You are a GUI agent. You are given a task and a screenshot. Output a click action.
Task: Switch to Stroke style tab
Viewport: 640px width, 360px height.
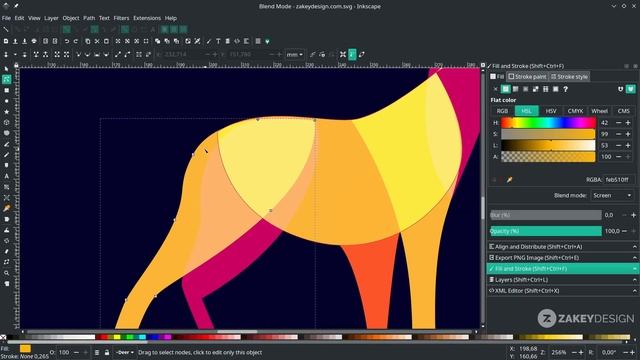tap(569, 77)
